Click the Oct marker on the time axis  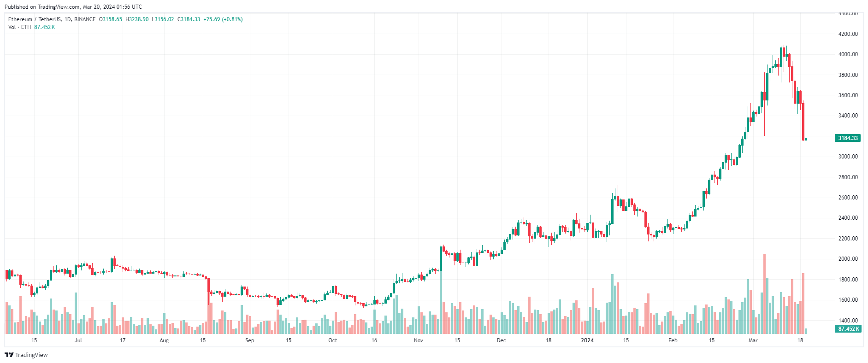tap(332, 340)
